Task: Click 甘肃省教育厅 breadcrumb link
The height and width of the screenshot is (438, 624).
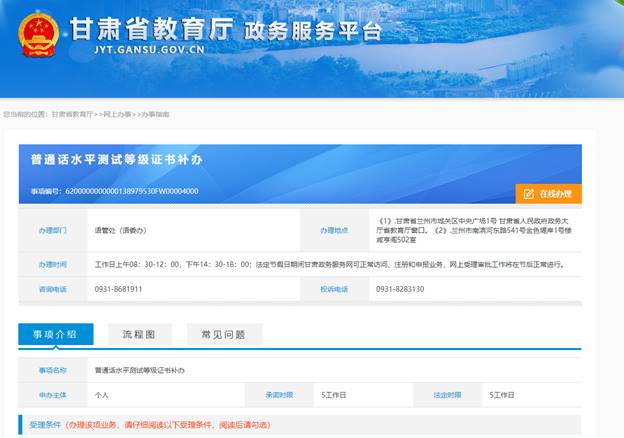Action: tap(72, 115)
